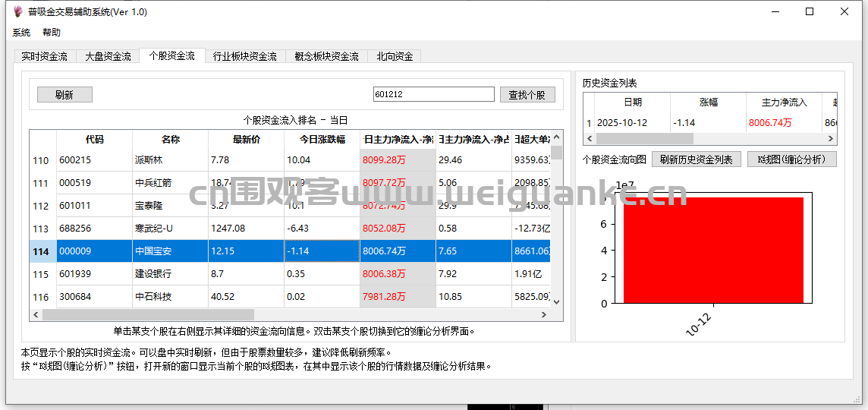Click the 主力净流入 header in history list
Viewport: 868px width, 410px height.
pos(785,102)
